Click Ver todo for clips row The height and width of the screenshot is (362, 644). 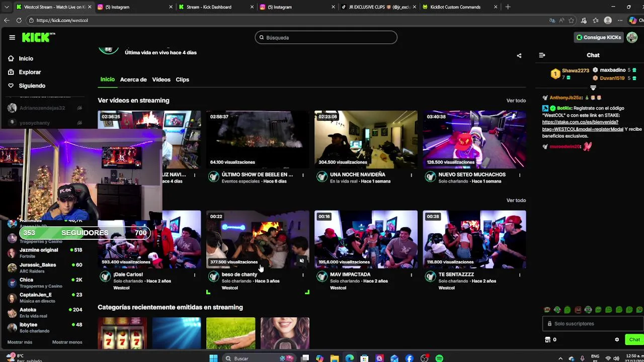[516, 201]
